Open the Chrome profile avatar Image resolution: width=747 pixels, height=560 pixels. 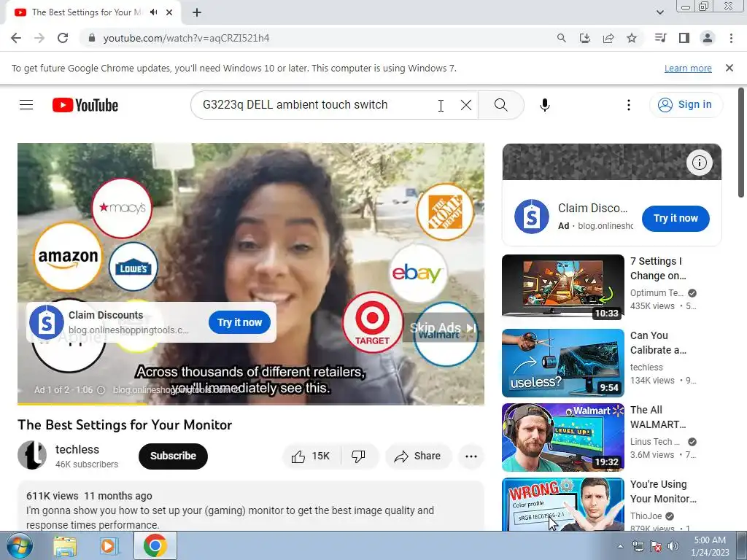pyautogui.click(x=708, y=38)
